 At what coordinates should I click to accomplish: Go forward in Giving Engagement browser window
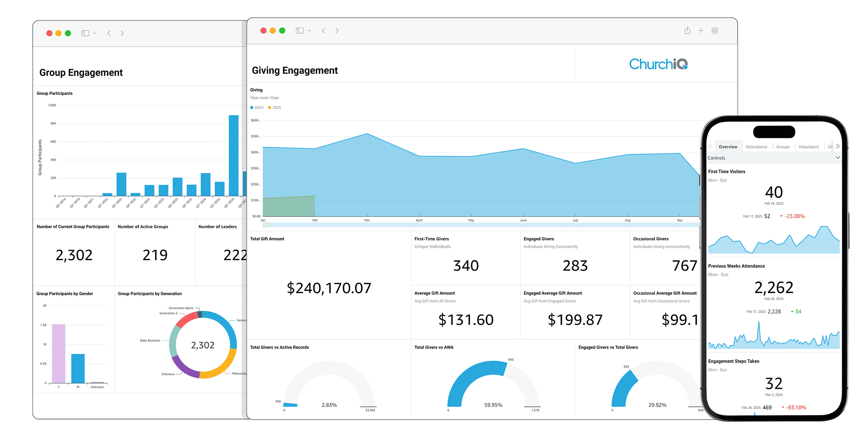[337, 30]
